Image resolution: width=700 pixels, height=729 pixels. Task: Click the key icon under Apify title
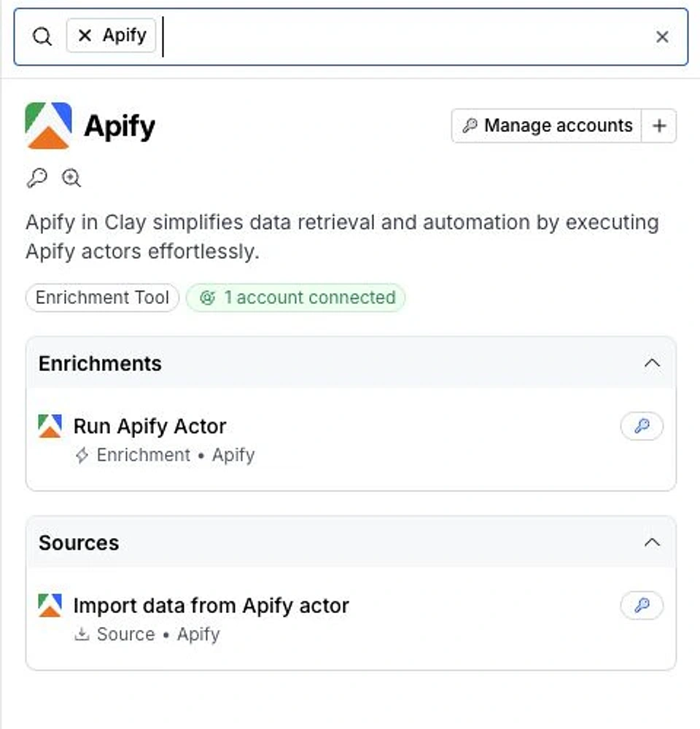[37, 178]
